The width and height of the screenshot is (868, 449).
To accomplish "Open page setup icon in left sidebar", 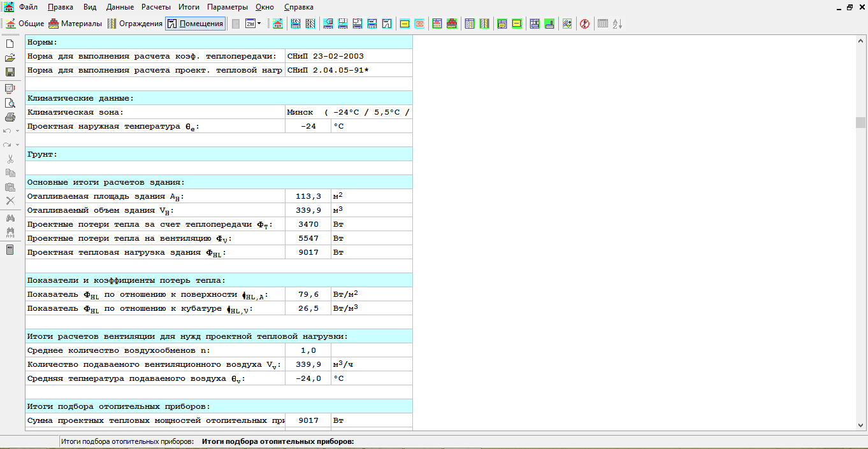I will [10, 89].
